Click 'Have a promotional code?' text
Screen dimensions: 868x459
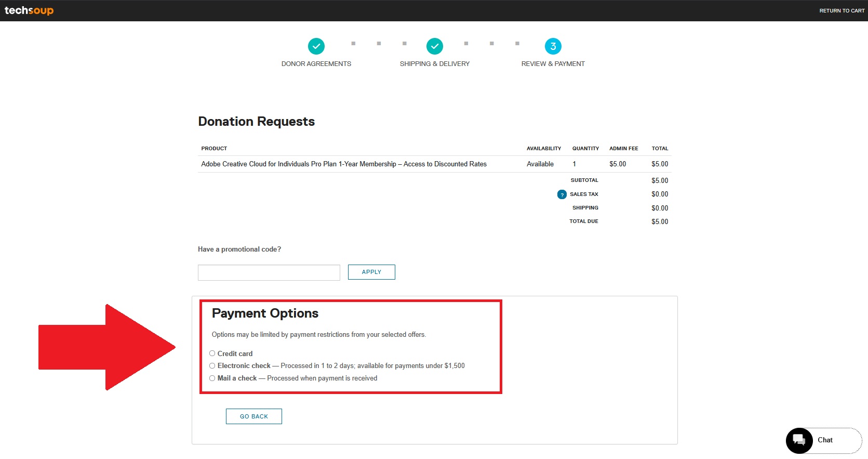pyautogui.click(x=239, y=250)
